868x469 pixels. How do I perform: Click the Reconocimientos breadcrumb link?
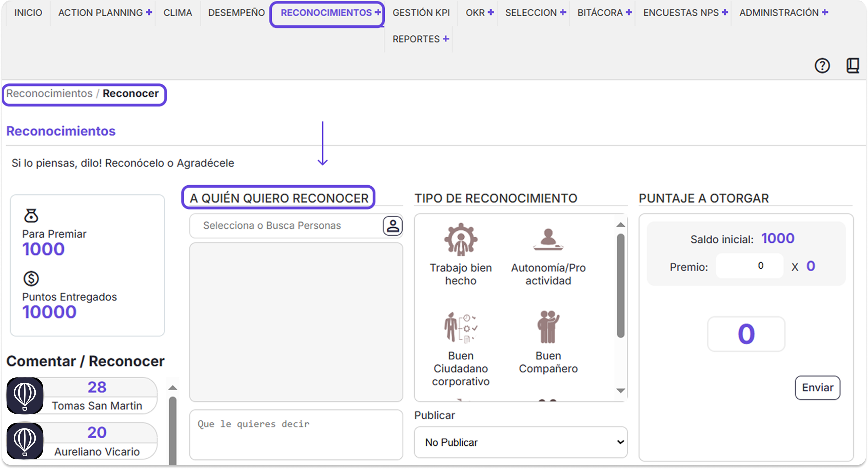coord(49,94)
